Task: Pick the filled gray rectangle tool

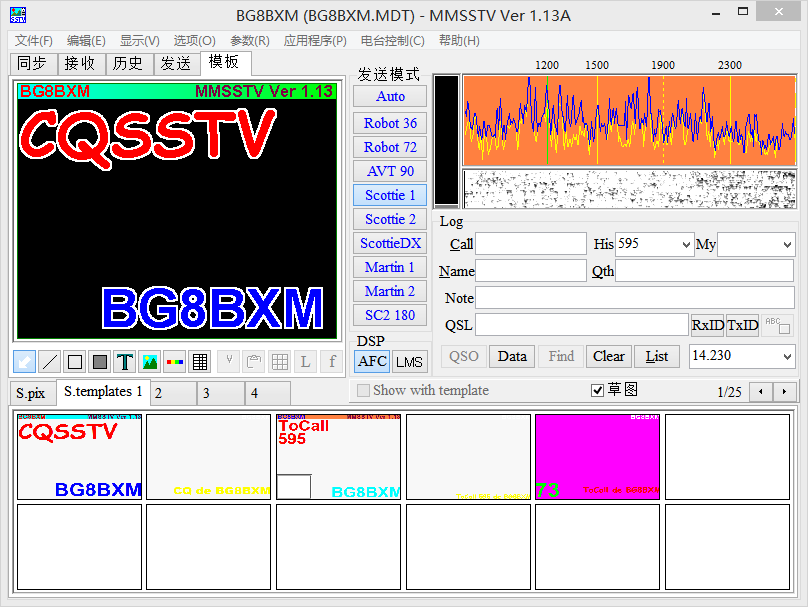Action: click(x=100, y=362)
